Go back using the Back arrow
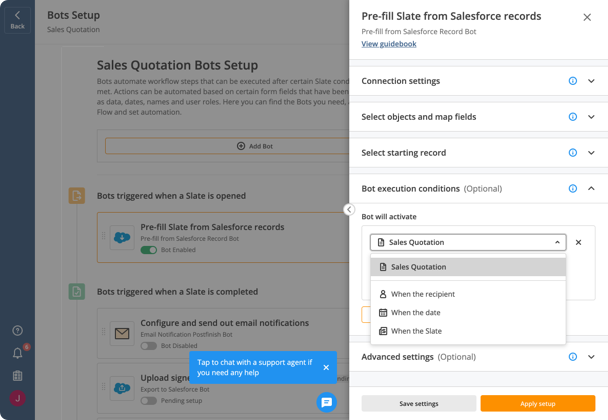The width and height of the screenshot is (608, 420). [x=17, y=20]
